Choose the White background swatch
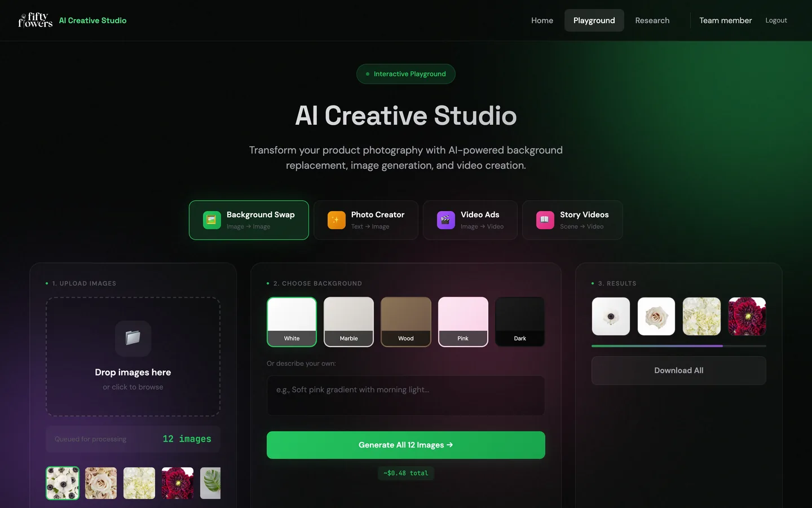Viewport: 812px width, 508px height. coord(292,322)
